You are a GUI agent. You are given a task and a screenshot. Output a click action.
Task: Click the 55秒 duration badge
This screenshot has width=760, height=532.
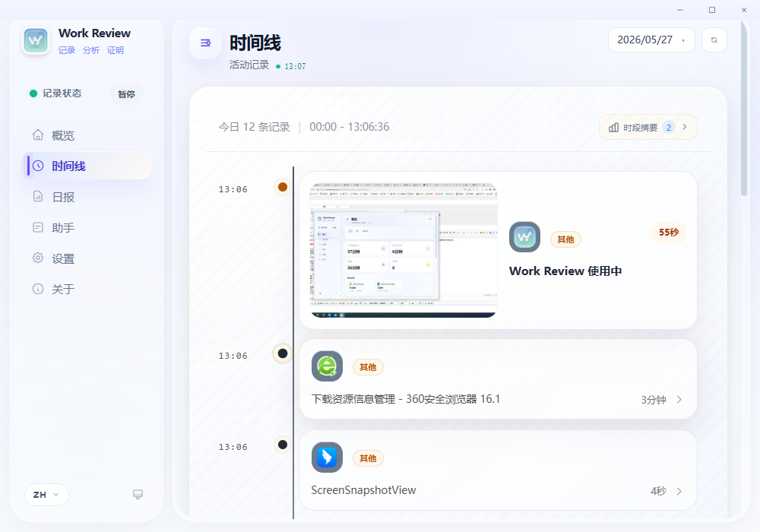pyautogui.click(x=668, y=233)
